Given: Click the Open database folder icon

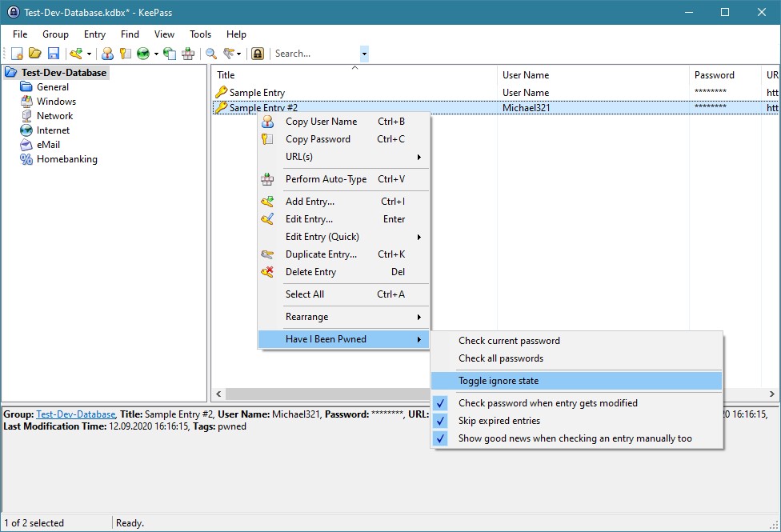Looking at the screenshot, I should (35, 54).
